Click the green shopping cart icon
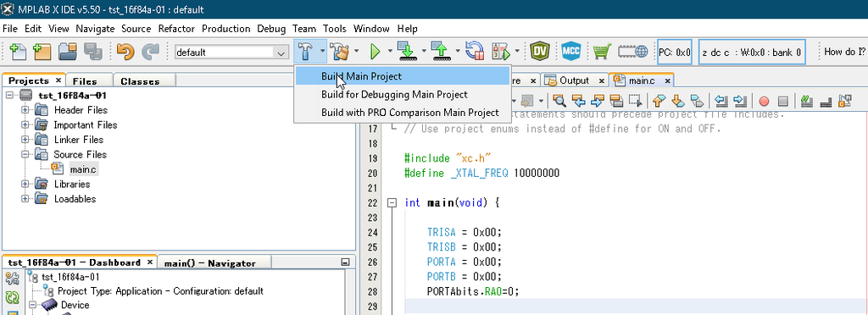Viewport: 868px width, 315px height. pos(602,52)
